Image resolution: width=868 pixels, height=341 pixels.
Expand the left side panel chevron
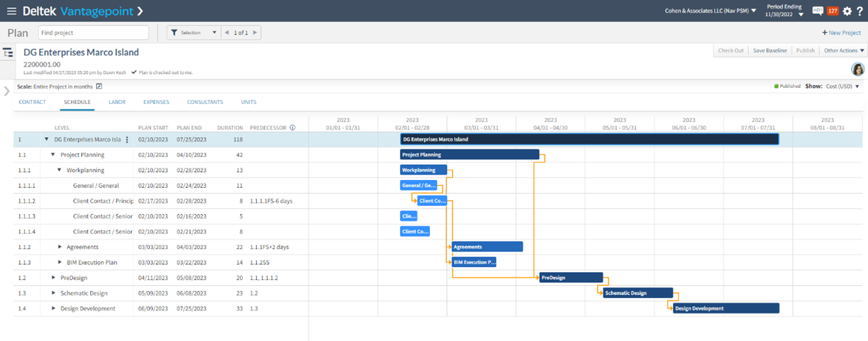[7, 91]
